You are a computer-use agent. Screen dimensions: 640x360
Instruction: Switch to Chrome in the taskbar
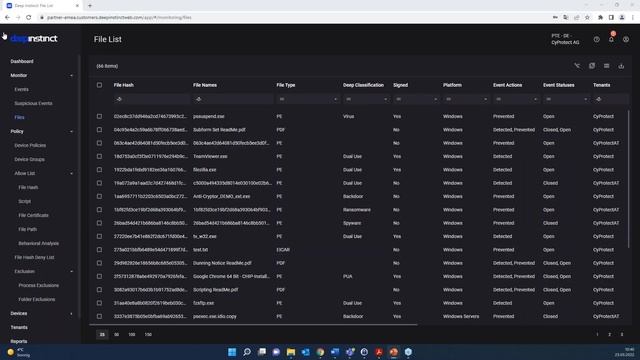pyautogui.click(x=320, y=352)
